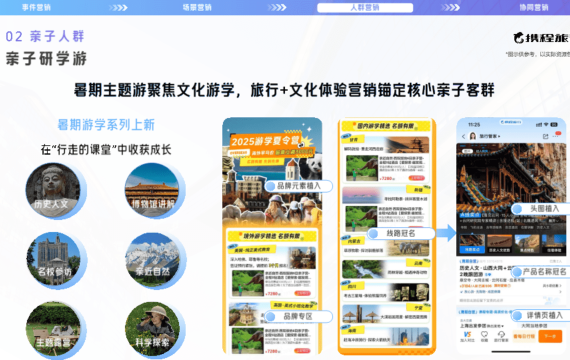Click the 亲子研学游 title text
This screenshot has height=360, width=570.
[47, 59]
